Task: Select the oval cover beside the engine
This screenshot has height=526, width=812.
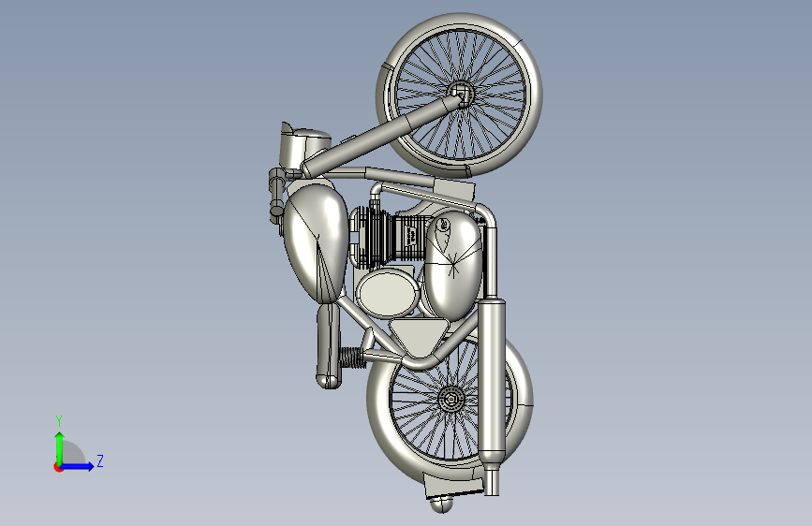Action: (388, 293)
